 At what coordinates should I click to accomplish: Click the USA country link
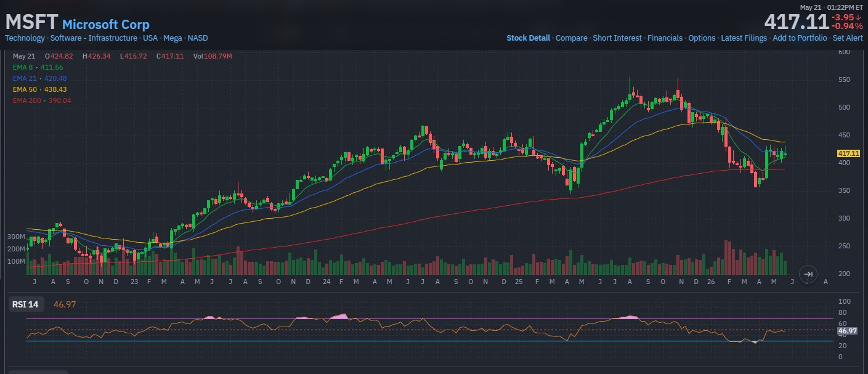(x=150, y=38)
